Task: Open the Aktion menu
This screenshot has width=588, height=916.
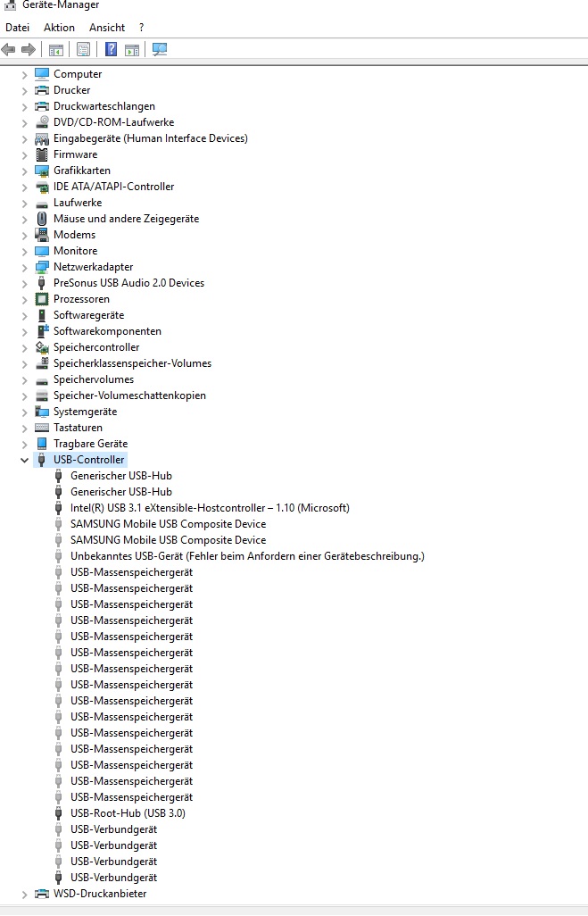Action: coord(59,28)
